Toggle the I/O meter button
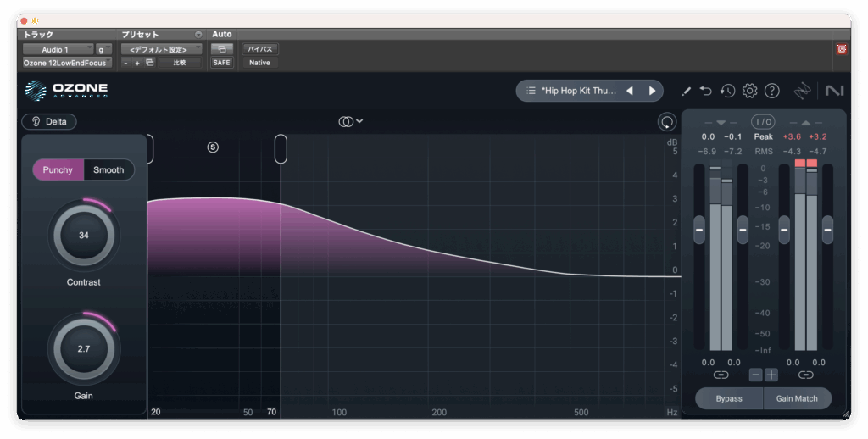868x439 pixels. (763, 122)
